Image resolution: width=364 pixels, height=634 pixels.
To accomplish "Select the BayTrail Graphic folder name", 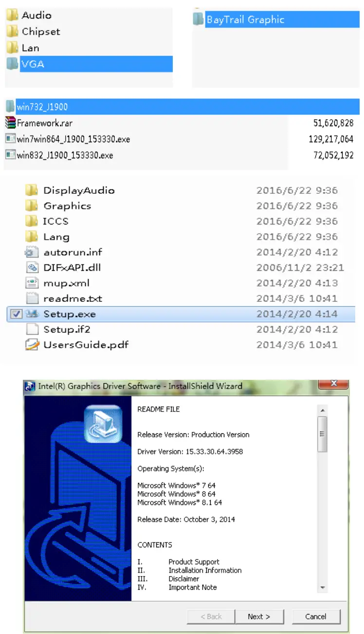I will point(245,20).
